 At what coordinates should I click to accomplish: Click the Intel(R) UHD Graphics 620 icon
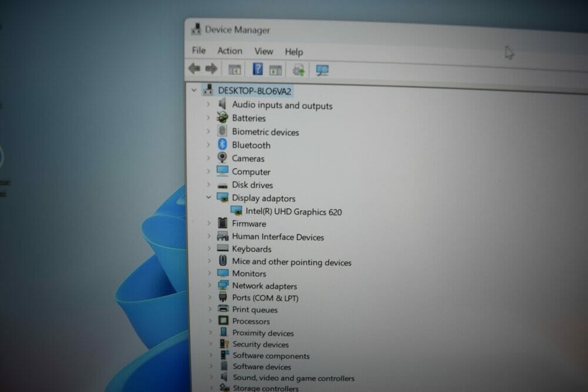click(236, 210)
